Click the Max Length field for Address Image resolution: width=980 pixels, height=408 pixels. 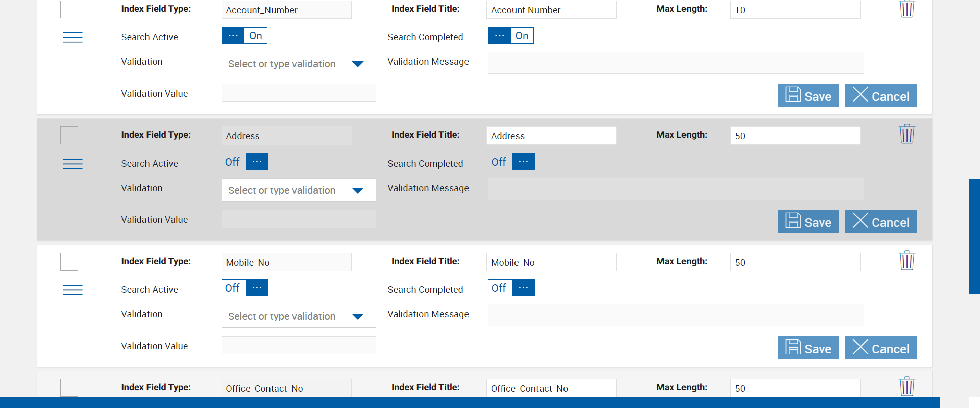(795, 136)
